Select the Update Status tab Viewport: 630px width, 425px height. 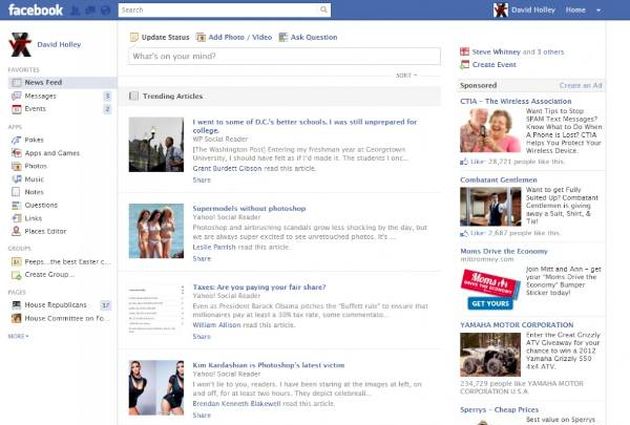[x=160, y=37]
